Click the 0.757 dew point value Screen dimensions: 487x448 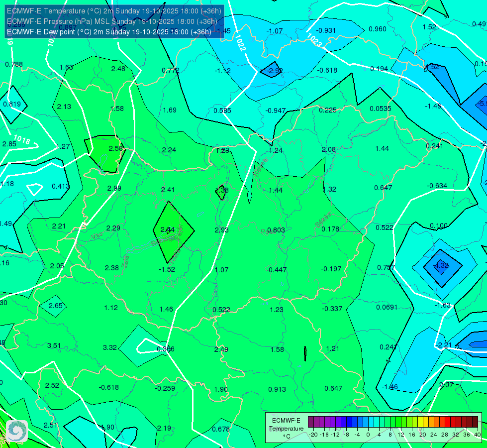click(386, 267)
